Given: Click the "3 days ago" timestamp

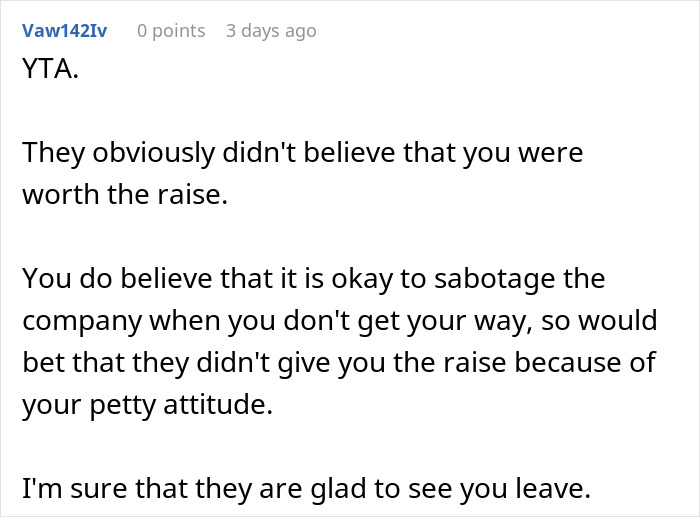Looking at the screenshot, I should tap(270, 31).
